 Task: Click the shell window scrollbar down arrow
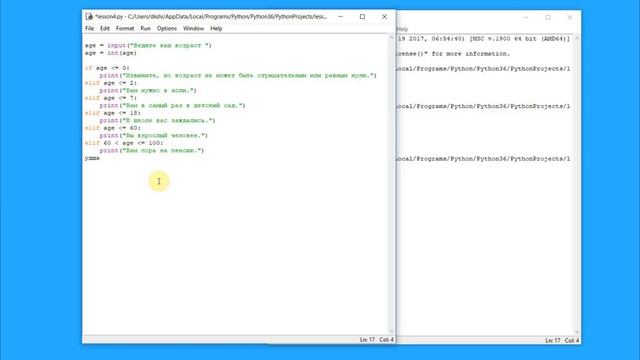pos(577,333)
